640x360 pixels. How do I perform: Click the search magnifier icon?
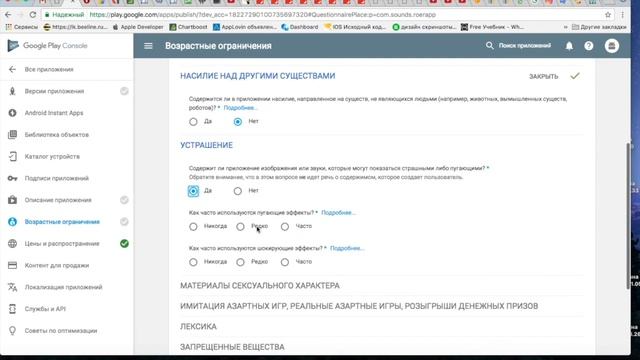tap(489, 46)
